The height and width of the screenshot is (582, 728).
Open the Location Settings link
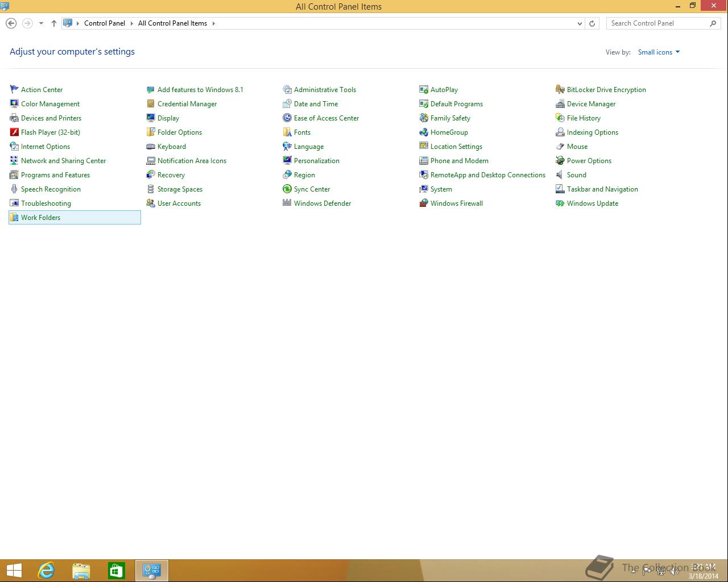click(x=456, y=147)
